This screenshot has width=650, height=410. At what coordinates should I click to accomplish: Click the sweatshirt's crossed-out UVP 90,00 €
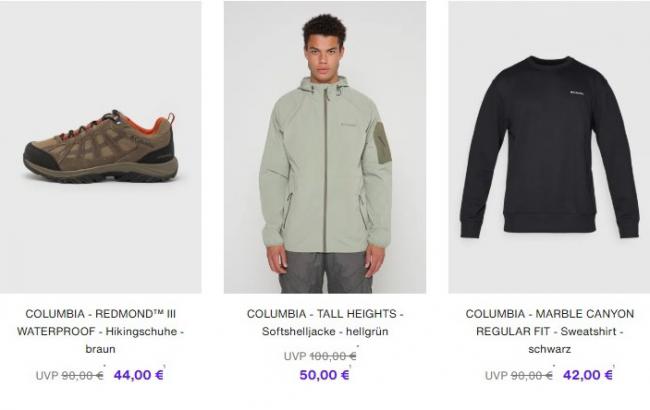531,376
